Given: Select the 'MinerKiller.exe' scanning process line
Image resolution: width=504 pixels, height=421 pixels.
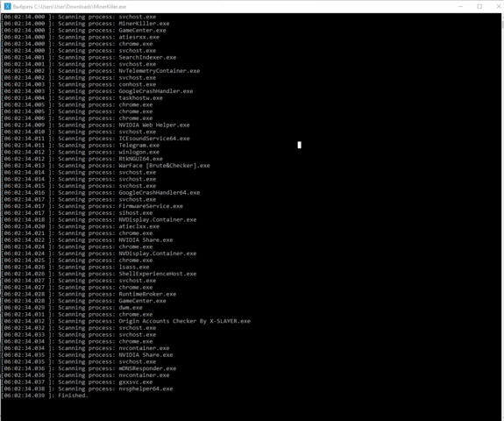Looking at the screenshot, I should (x=85, y=24).
